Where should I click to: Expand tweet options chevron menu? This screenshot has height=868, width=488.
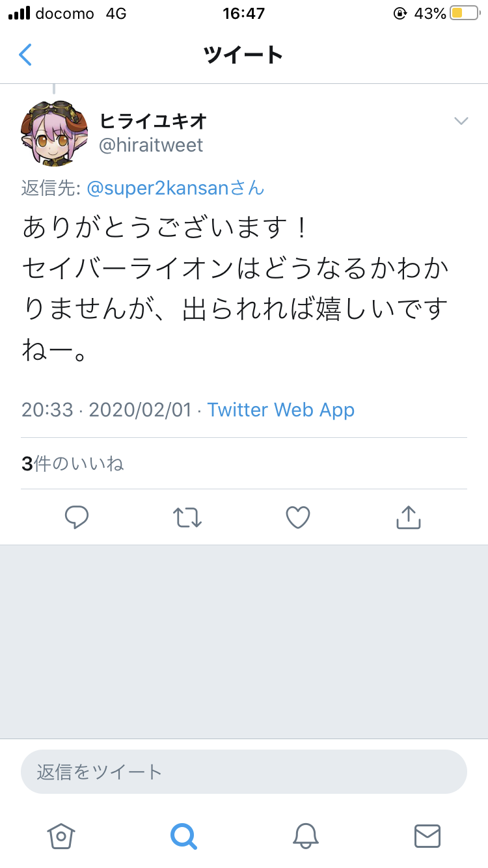(x=461, y=121)
